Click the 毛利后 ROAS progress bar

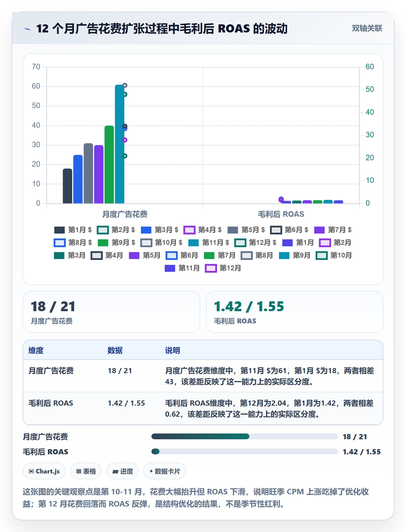244,452
